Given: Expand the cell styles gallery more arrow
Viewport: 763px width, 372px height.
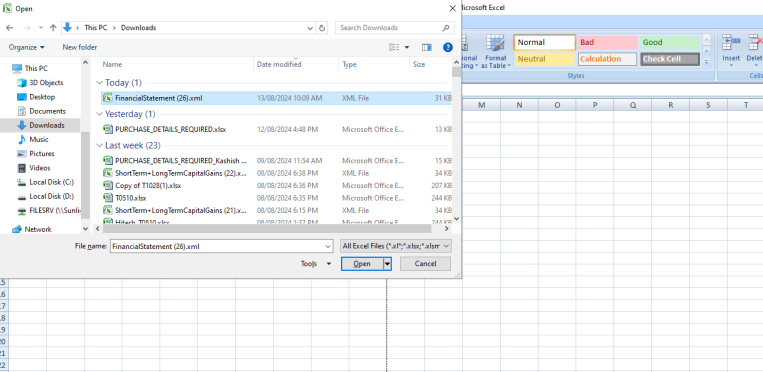Looking at the screenshot, I should [x=706, y=62].
